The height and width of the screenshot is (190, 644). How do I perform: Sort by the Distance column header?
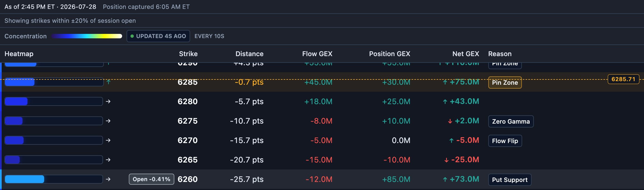tap(250, 54)
